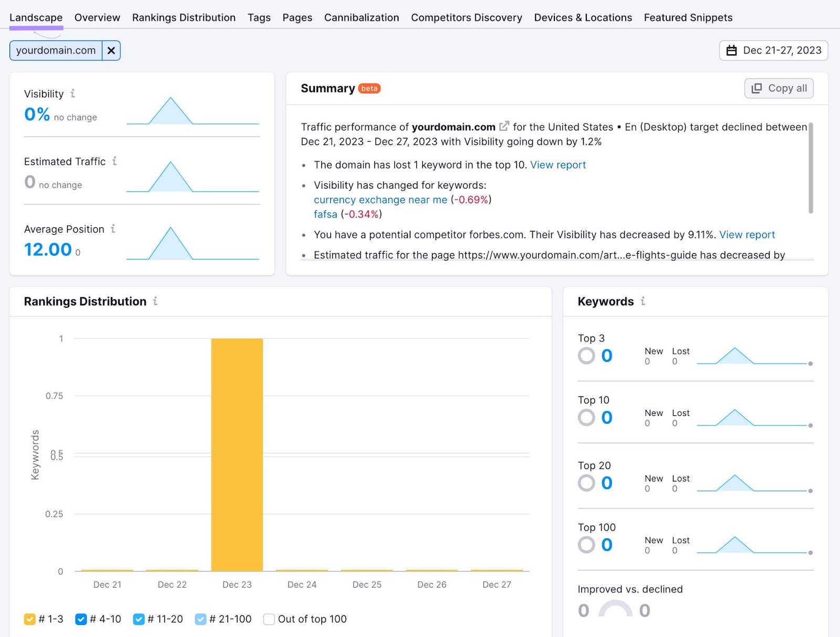Click the info icon next to Keywords
The height and width of the screenshot is (637, 840).
[x=643, y=301]
